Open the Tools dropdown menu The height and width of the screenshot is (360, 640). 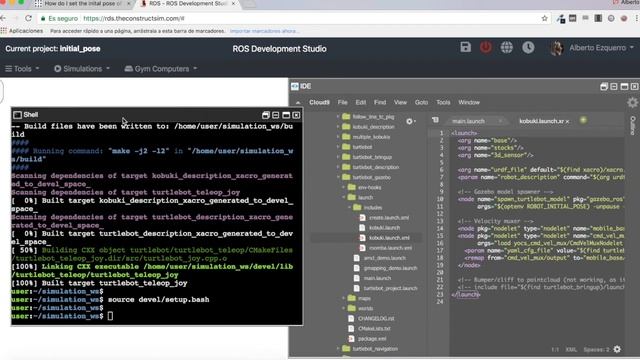(x=22, y=69)
